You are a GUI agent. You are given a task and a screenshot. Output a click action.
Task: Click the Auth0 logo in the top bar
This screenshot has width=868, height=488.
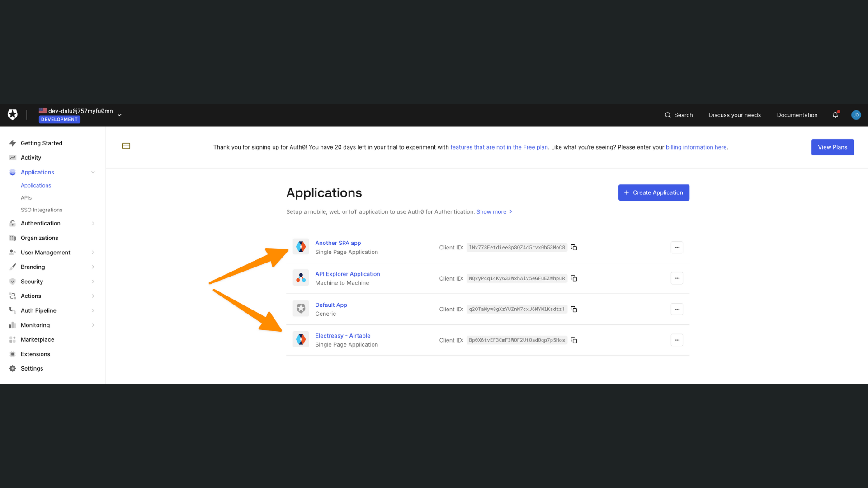(12, 115)
